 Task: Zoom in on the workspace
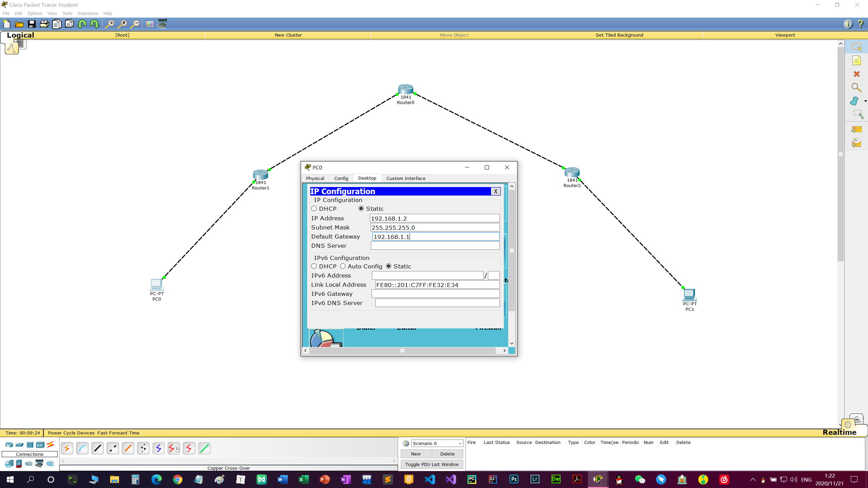coord(109,24)
